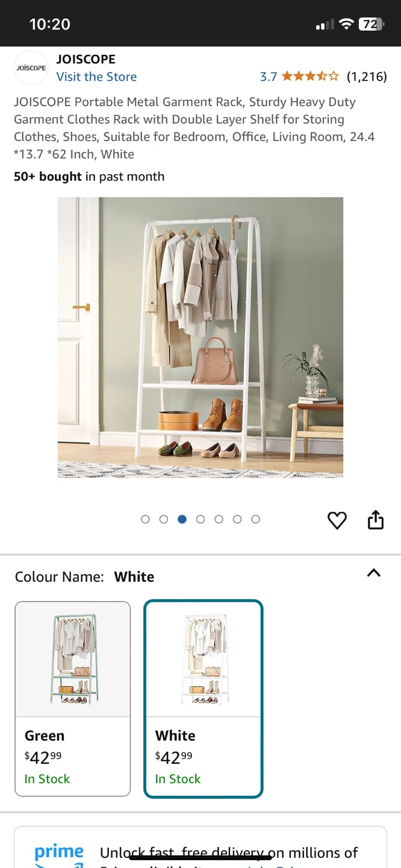
Task: Open the JOISCOPE brand logo
Action: pyautogui.click(x=31, y=68)
